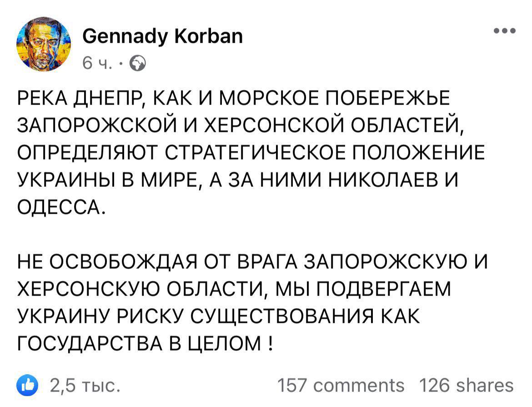The width and height of the screenshot is (532, 407).
Task: Click the blue thumbs-up reaction icon
Action: click(x=27, y=385)
